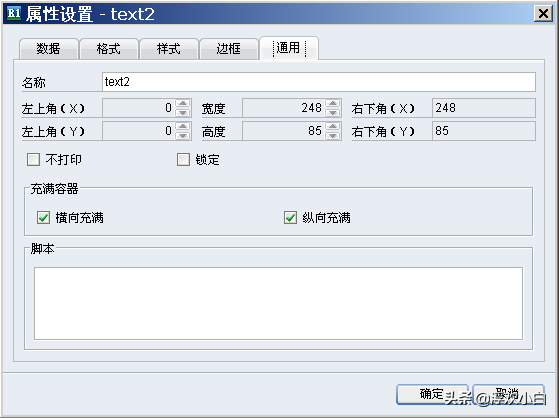Decrease the 左上角(Y) value with down arrow

(x=183, y=136)
